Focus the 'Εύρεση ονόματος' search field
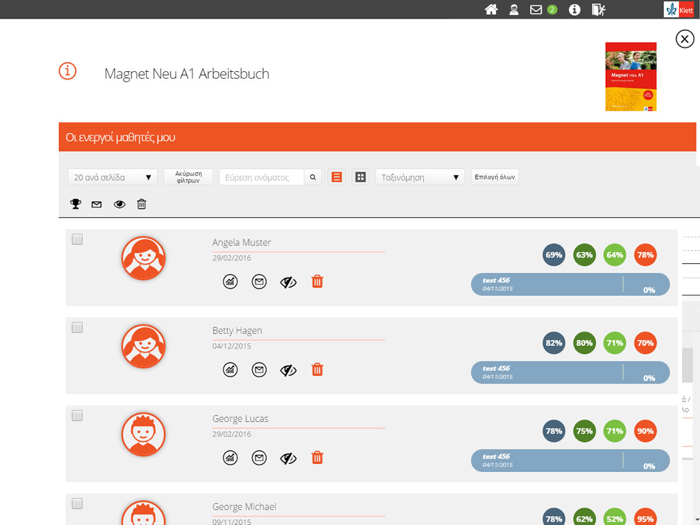Image resolution: width=700 pixels, height=525 pixels. (262, 177)
